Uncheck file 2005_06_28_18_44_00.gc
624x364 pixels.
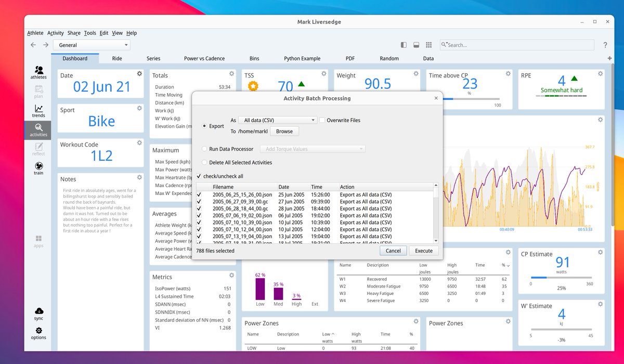[199, 209]
